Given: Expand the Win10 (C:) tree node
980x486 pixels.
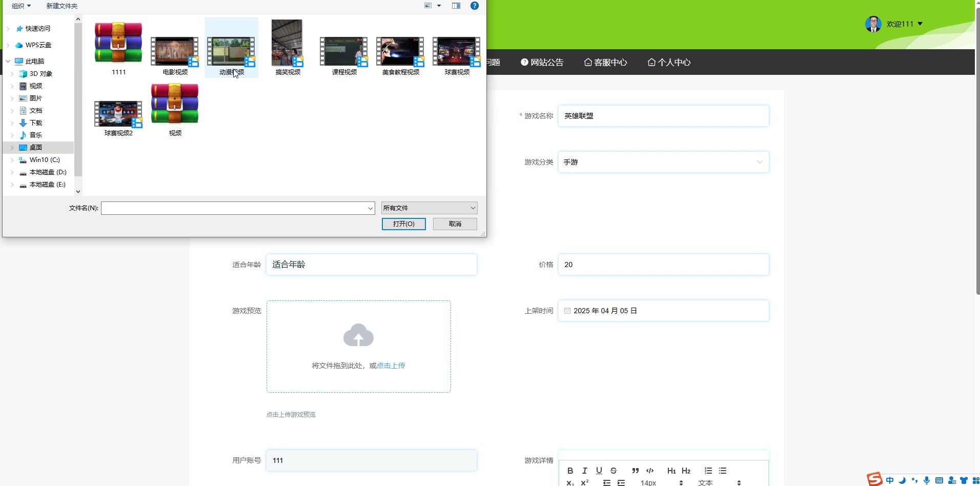Looking at the screenshot, I should pos(12,160).
